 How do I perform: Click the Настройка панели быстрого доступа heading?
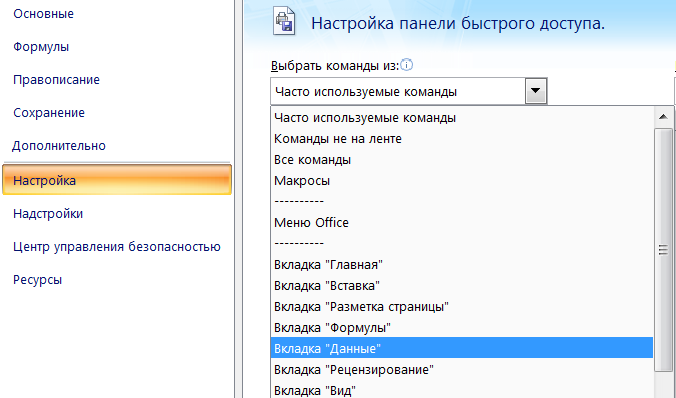[x=458, y=23]
